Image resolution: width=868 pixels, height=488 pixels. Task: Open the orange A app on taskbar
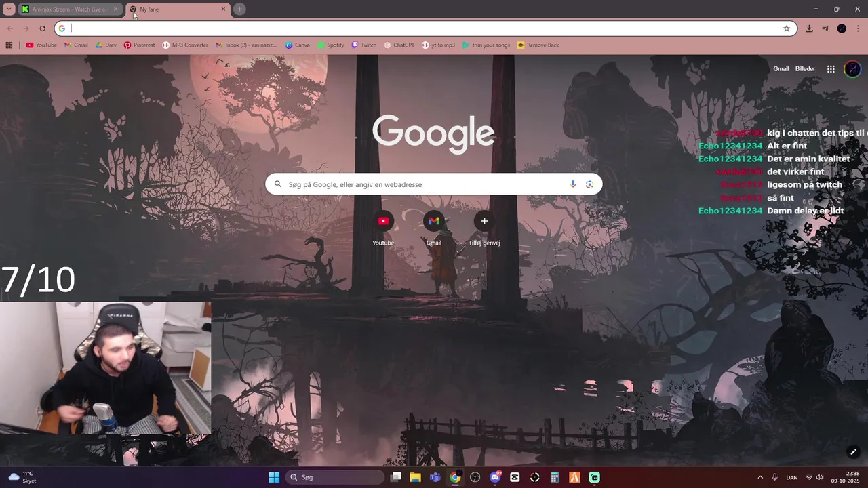click(x=574, y=477)
